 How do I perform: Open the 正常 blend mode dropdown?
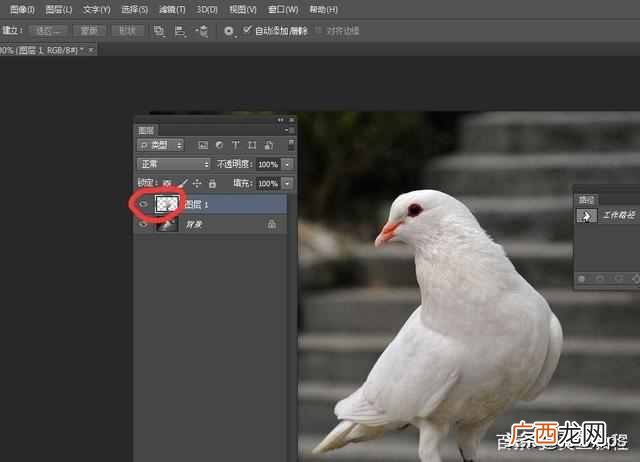click(173, 164)
